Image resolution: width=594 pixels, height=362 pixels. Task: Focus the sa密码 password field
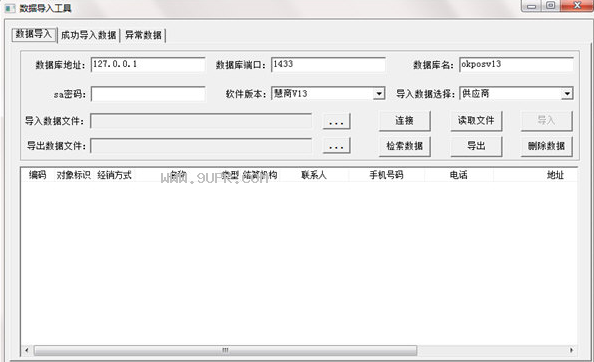pyautogui.click(x=148, y=94)
